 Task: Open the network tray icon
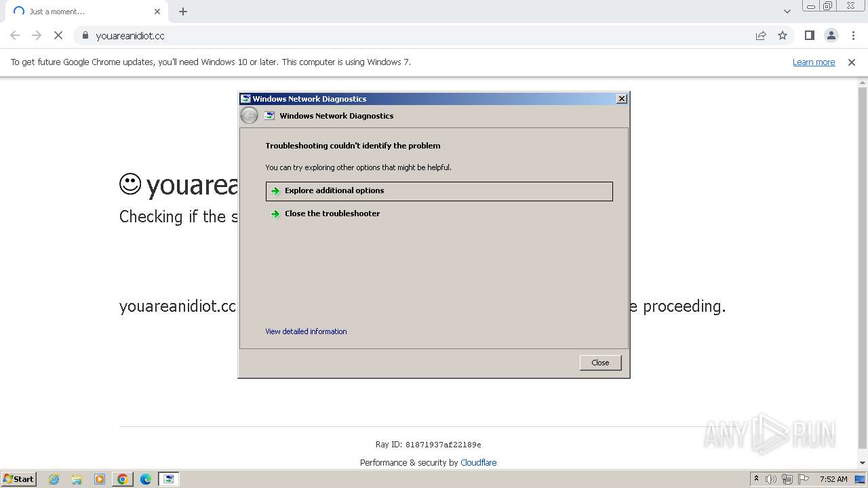(787, 479)
